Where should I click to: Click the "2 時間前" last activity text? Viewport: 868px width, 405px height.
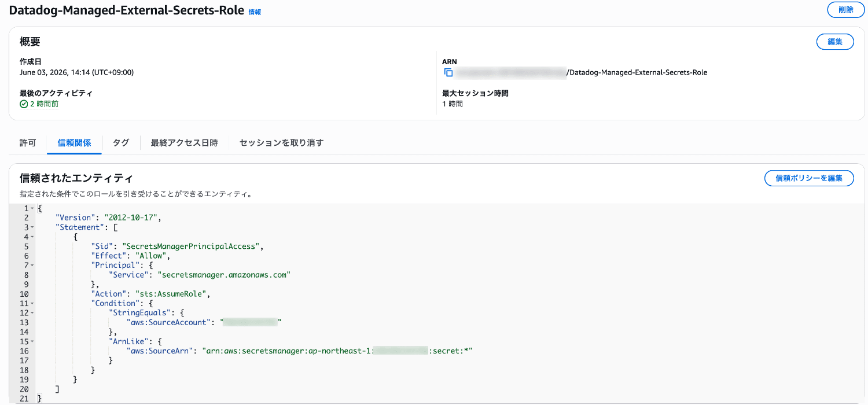(44, 104)
